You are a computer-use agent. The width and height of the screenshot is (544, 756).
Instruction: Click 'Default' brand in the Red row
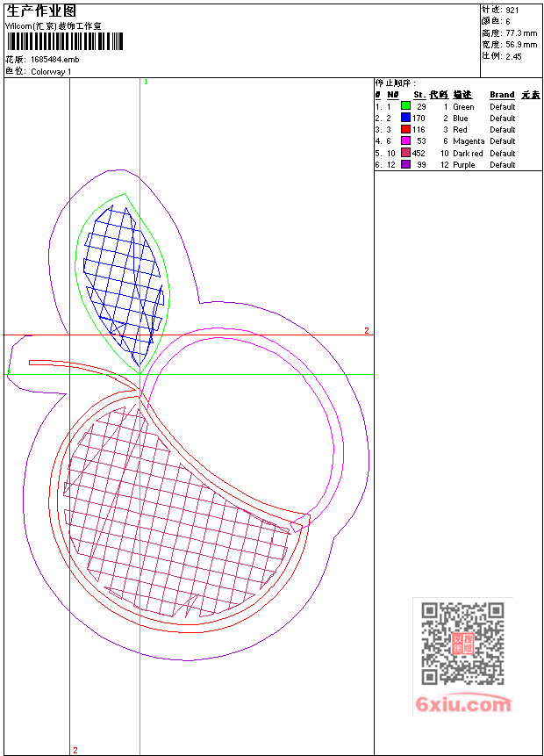502,130
